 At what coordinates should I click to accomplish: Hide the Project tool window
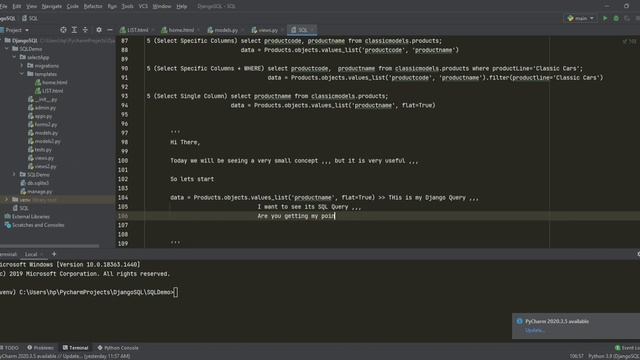[110, 30]
